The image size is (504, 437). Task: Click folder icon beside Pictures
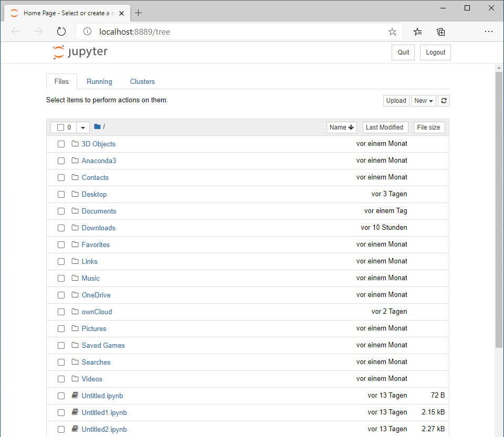tap(75, 328)
